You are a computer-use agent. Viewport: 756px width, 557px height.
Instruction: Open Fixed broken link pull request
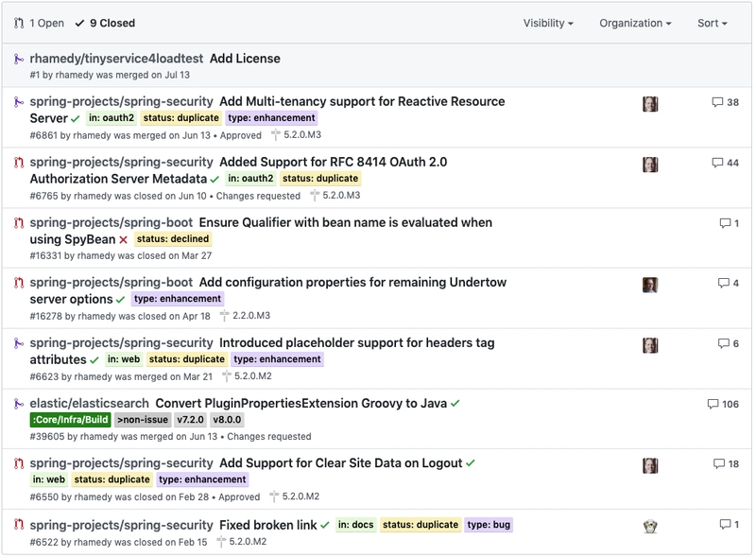coord(268,525)
